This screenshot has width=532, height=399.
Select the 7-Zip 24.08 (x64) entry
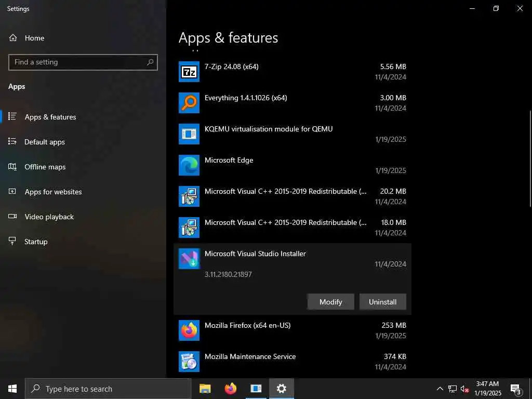(x=292, y=72)
